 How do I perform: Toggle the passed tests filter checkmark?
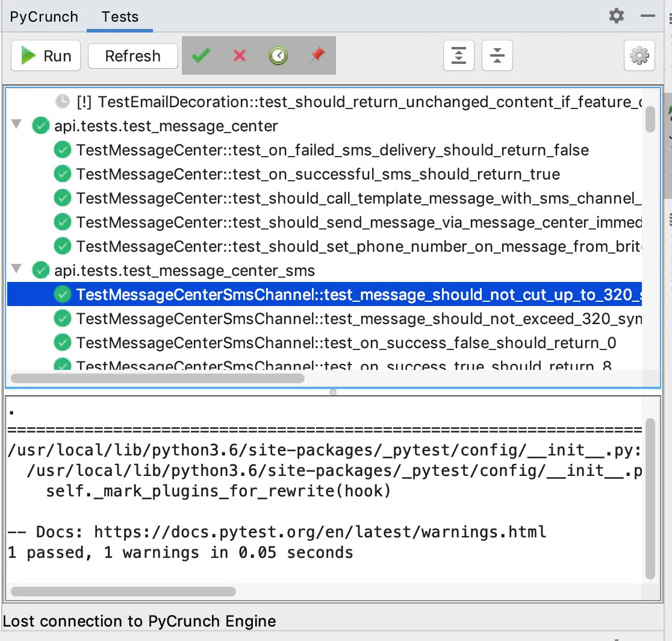[x=201, y=55]
